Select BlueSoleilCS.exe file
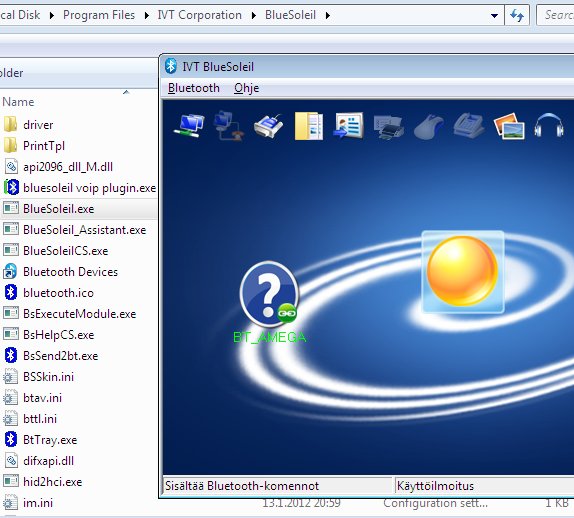 [x=66, y=251]
